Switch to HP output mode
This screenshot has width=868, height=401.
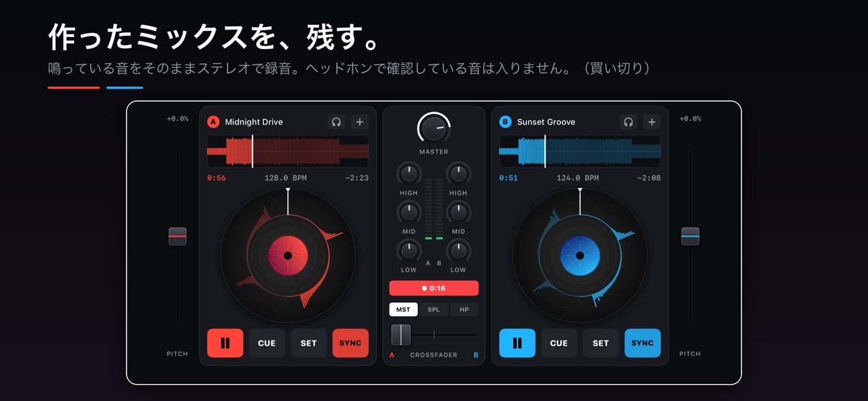(464, 309)
